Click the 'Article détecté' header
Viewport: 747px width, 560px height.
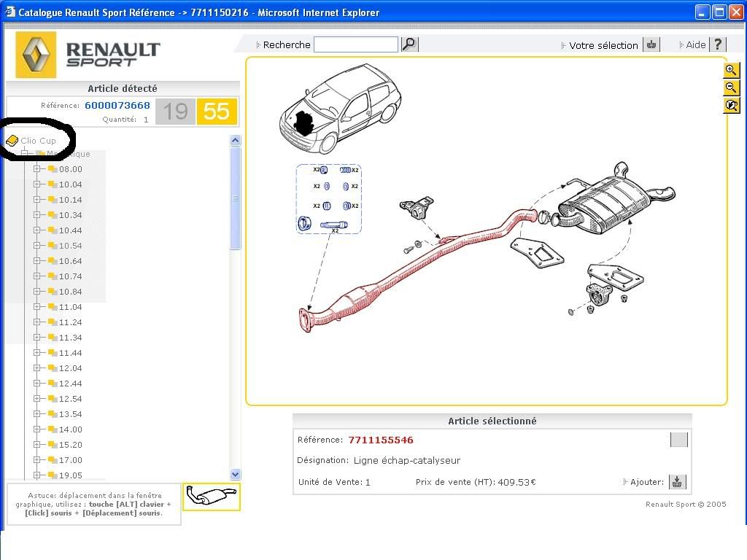coord(123,88)
